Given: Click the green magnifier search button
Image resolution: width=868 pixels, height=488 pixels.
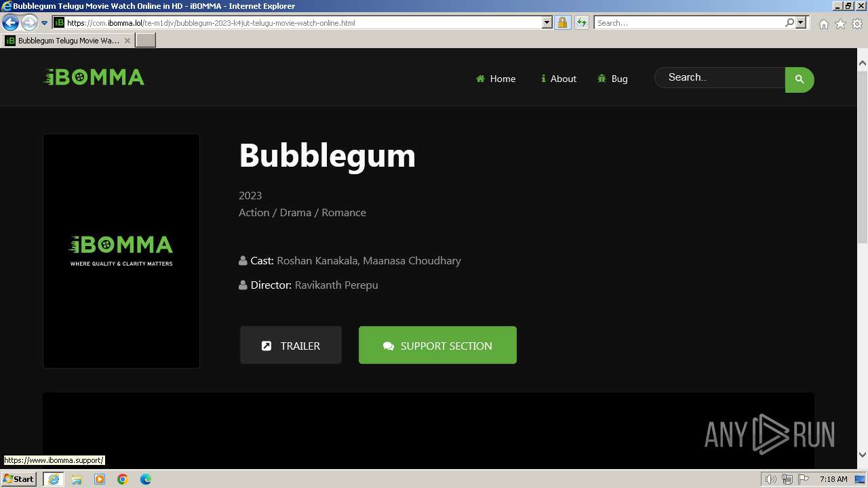Looking at the screenshot, I should [800, 79].
